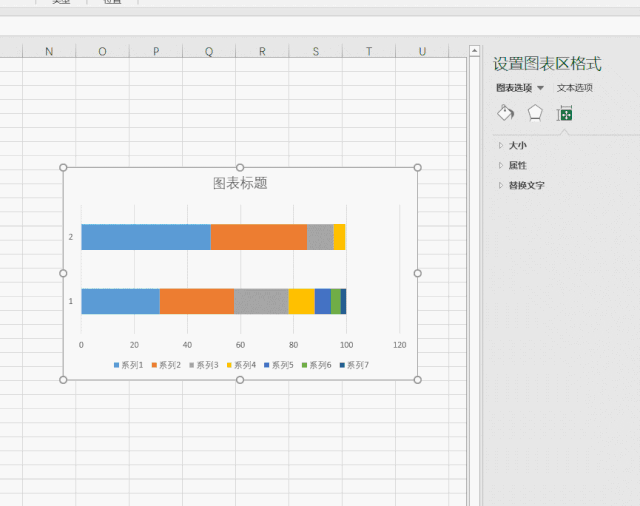Select column header T
The width and height of the screenshot is (640, 506).
369,51
